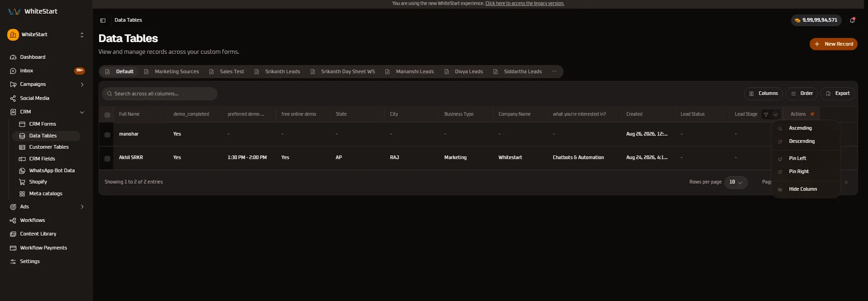Click the Lead Stage filter icon
Viewport: 868px width, 301px height.
766,114
